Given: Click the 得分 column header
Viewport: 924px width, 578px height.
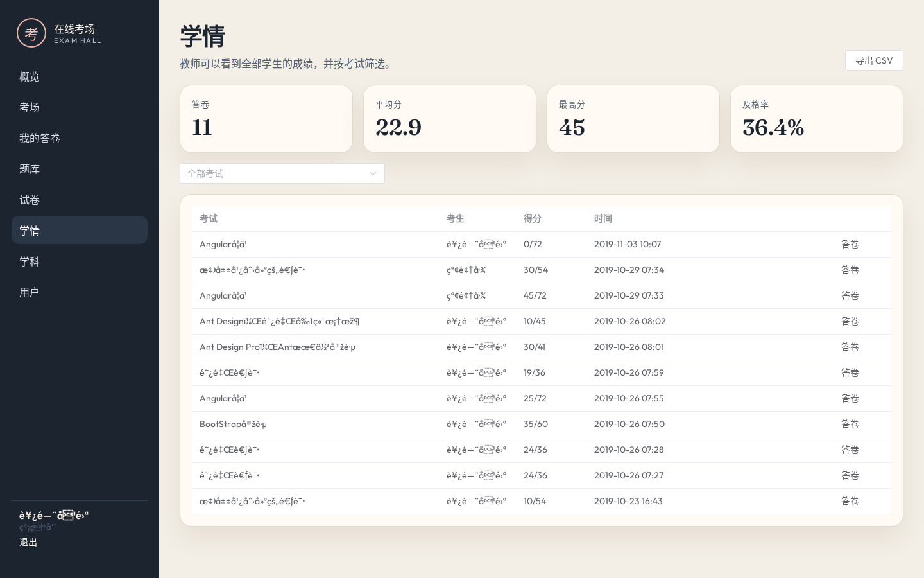Looking at the screenshot, I should 533,218.
